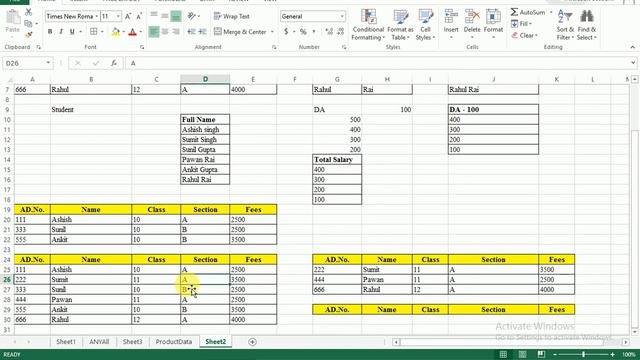Image resolution: width=640 pixels, height=360 pixels.
Task: Toggle Underline formatting
Action: pyautogui.click(x=72, y=31)
